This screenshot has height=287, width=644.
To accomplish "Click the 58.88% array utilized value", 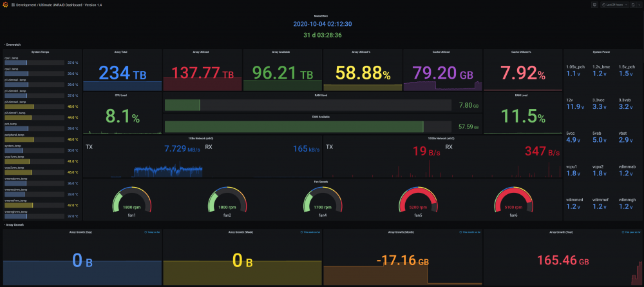I will pyautogui.click(x=363, y=73).
